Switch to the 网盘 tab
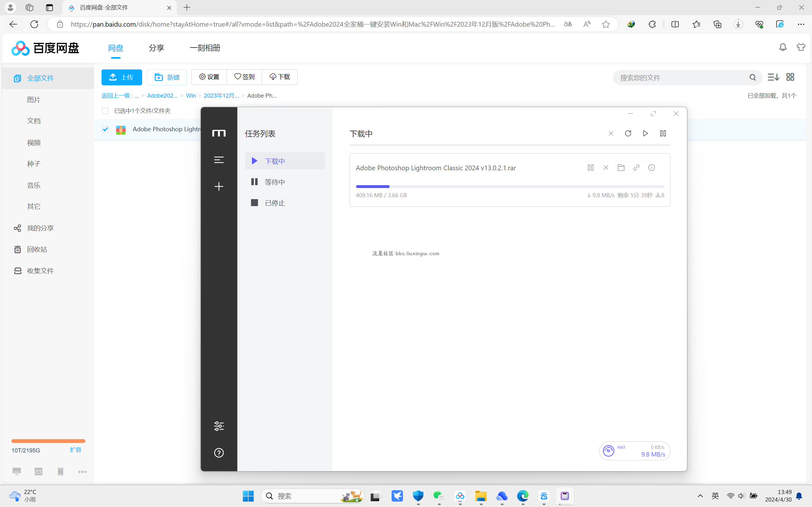 (x=116, y=48)
